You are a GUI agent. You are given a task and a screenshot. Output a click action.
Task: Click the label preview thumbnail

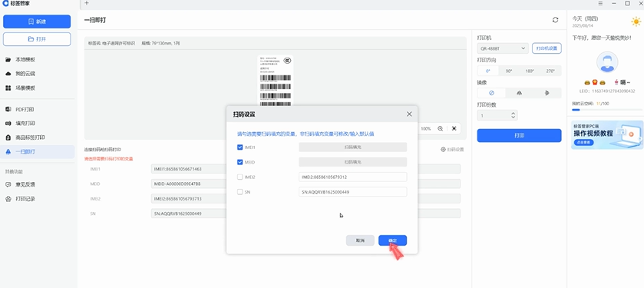tap(276, 81)
